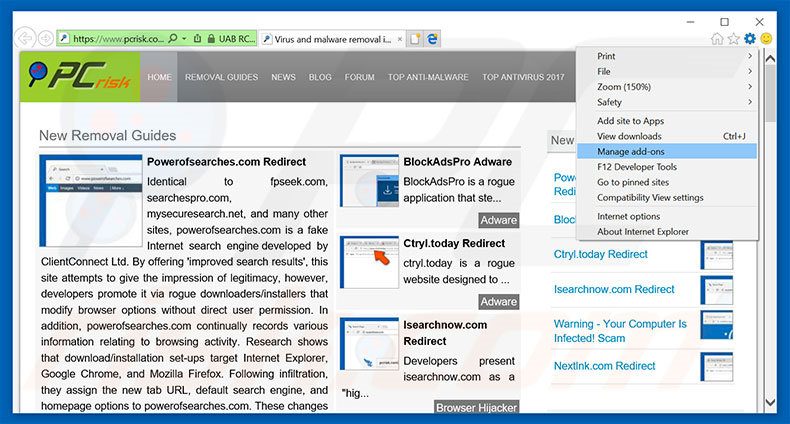The height and width of the screenshot is (424, 790).
Task: Expand the Zoom (150%) submenu
Action: [x=667, y=87]
